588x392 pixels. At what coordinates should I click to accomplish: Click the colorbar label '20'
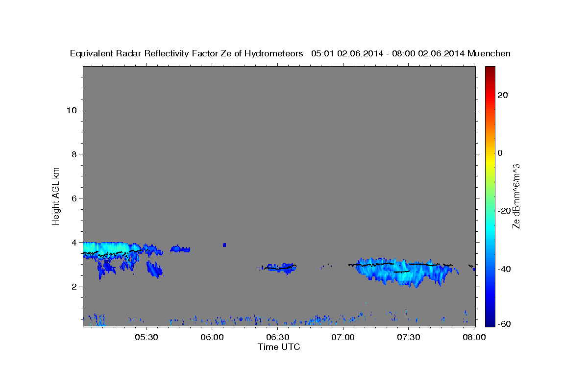pos(502,95)
